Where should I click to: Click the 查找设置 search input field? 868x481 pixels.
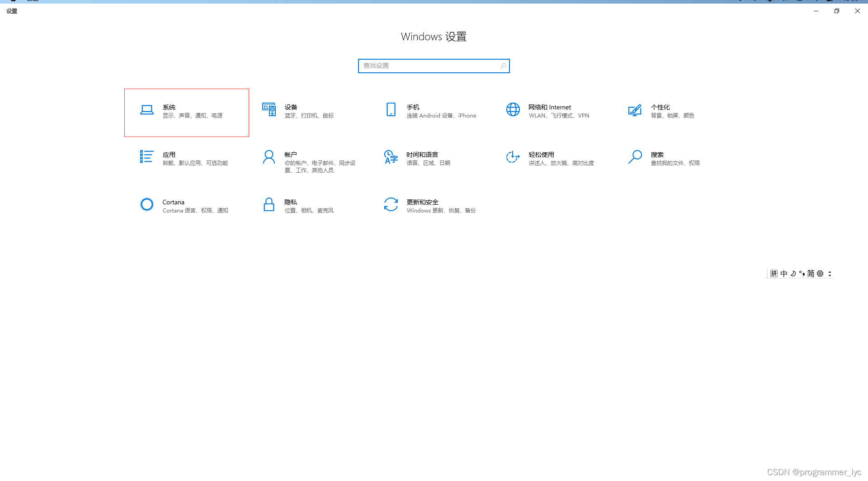pos(434,66)
